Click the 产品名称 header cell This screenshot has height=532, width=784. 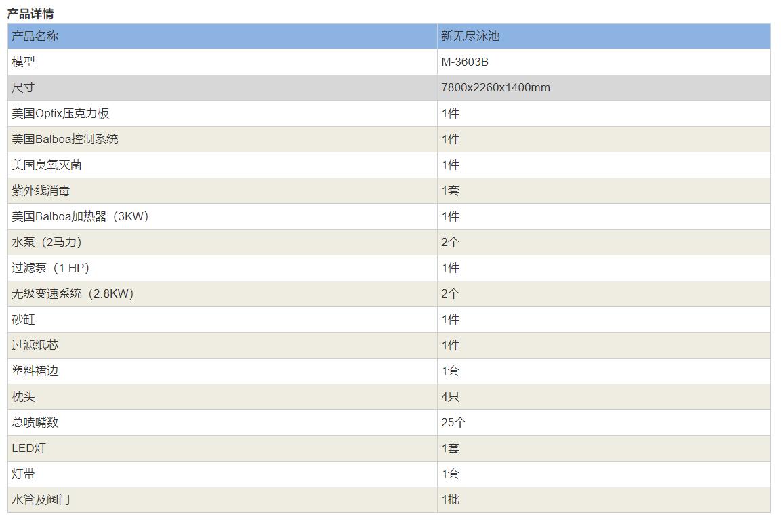tap(35, 37)
